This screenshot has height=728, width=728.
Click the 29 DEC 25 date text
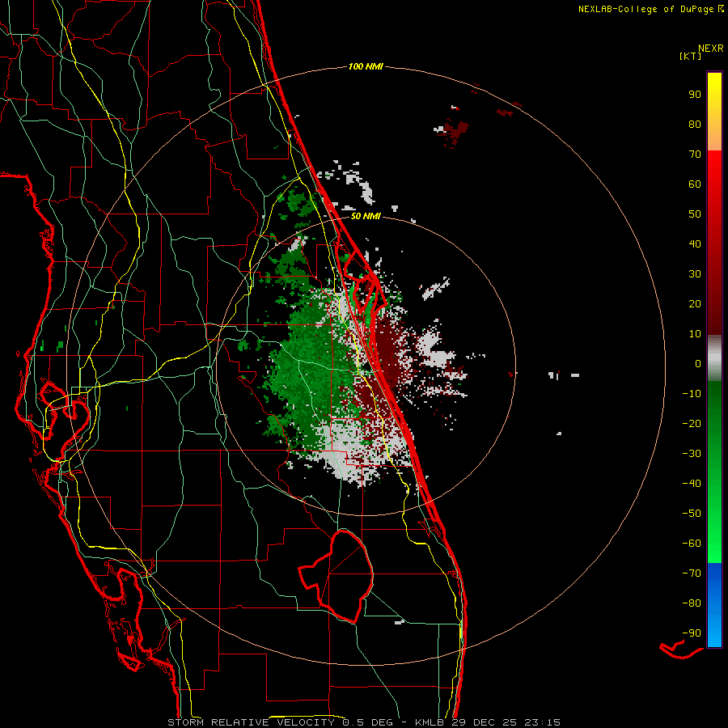[x=484, y=722]
